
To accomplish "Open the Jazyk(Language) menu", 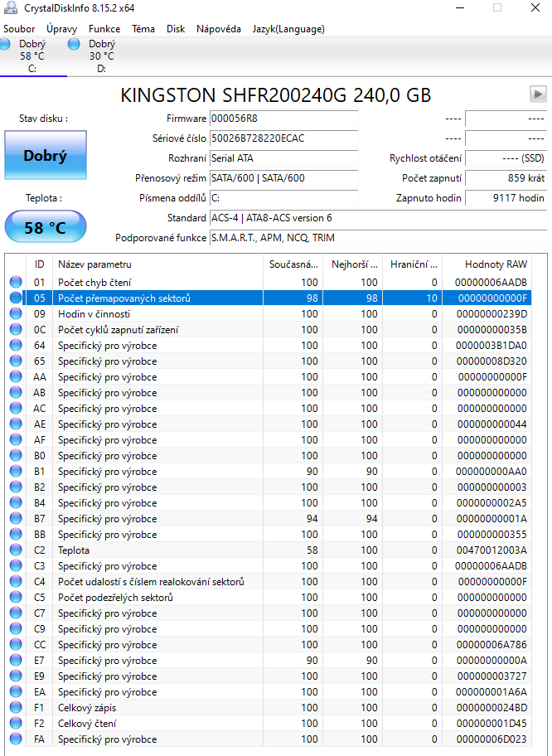I will click(288, 29).
